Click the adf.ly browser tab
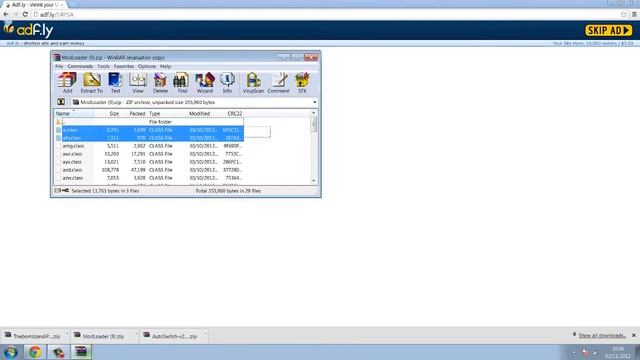Viewport: 640px width, 360px height. coord(33,4)
